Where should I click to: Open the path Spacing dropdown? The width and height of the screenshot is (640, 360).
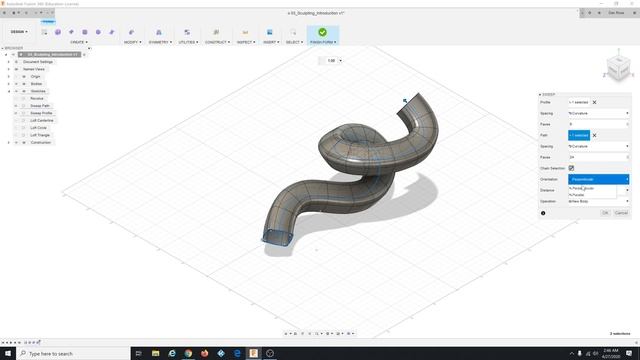(598, 146)
